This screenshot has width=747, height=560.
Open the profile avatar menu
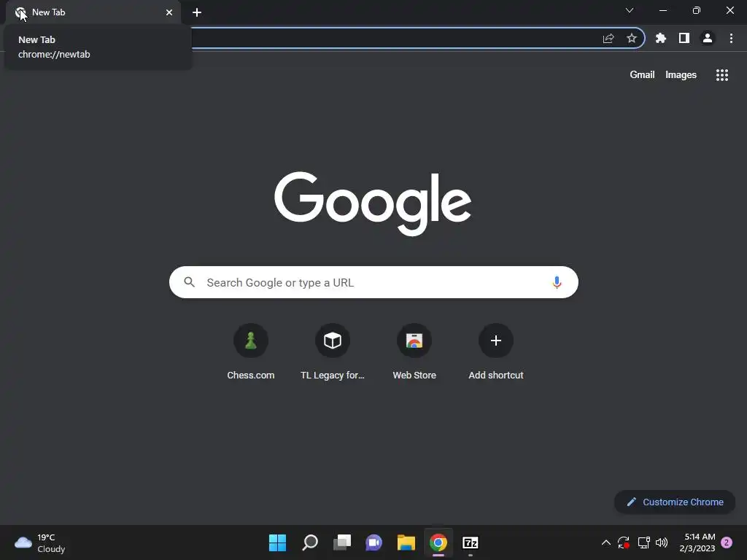708,38
